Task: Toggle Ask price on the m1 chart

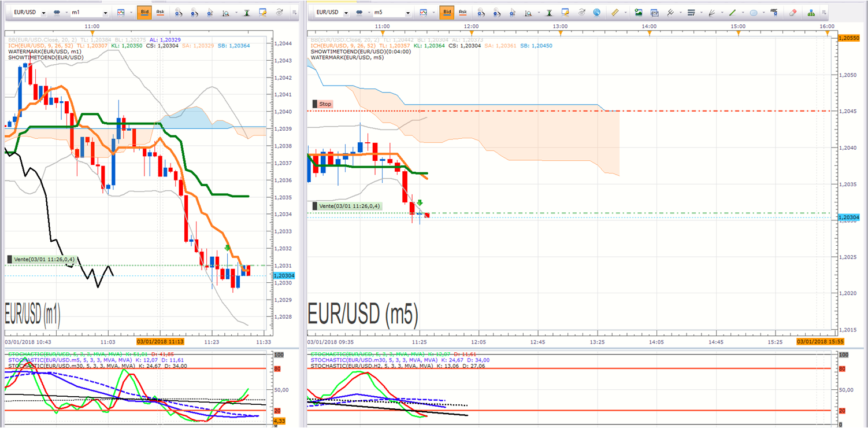Action: click(x=160, y=12)
